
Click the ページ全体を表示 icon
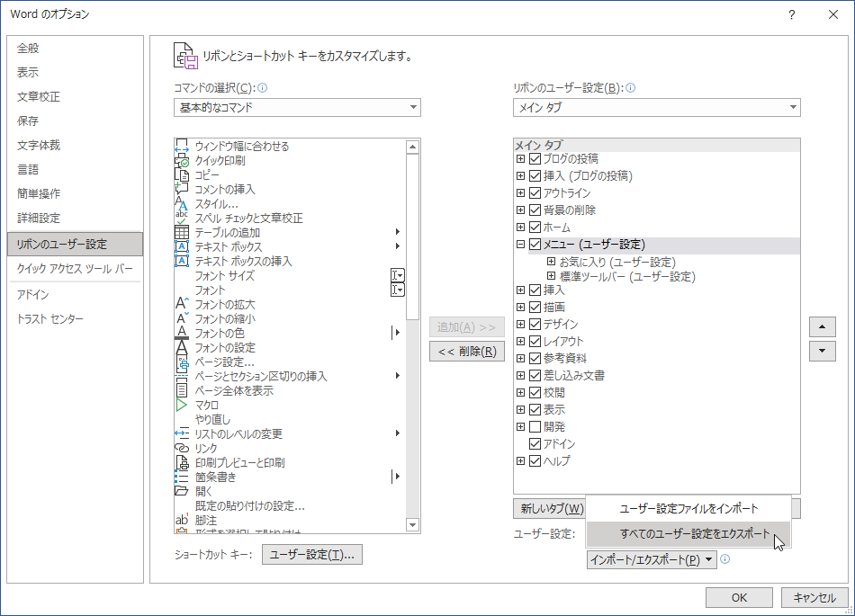click(182, 390)
